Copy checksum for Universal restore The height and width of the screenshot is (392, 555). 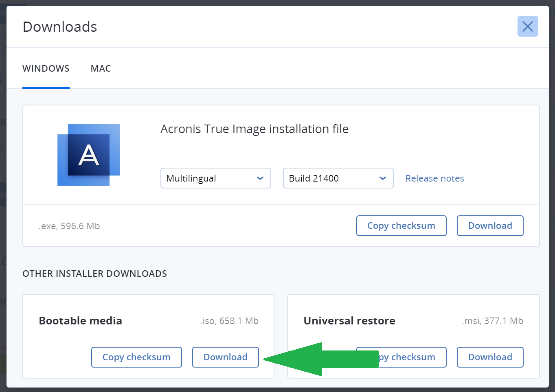click(401, 357)
